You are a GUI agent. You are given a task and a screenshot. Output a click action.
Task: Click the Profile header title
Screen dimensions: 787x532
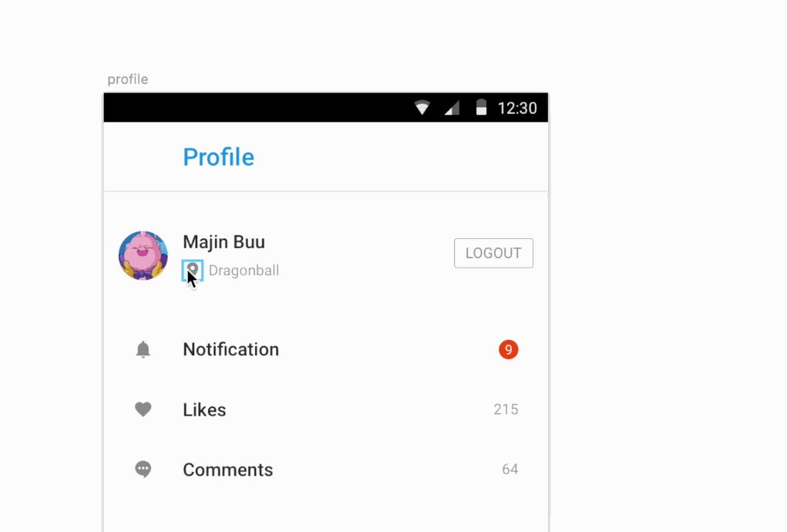pyautogui.click(x=218, y=157)
